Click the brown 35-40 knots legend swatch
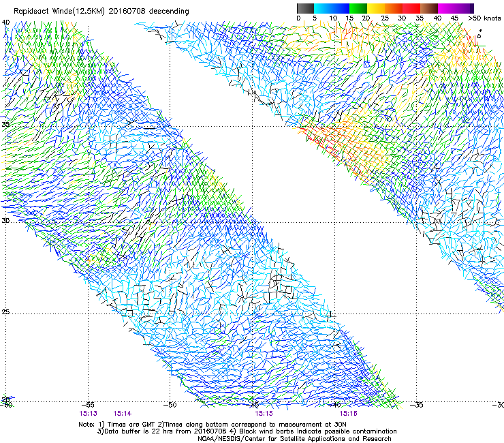The image size is (504, 443). [429, 8]
